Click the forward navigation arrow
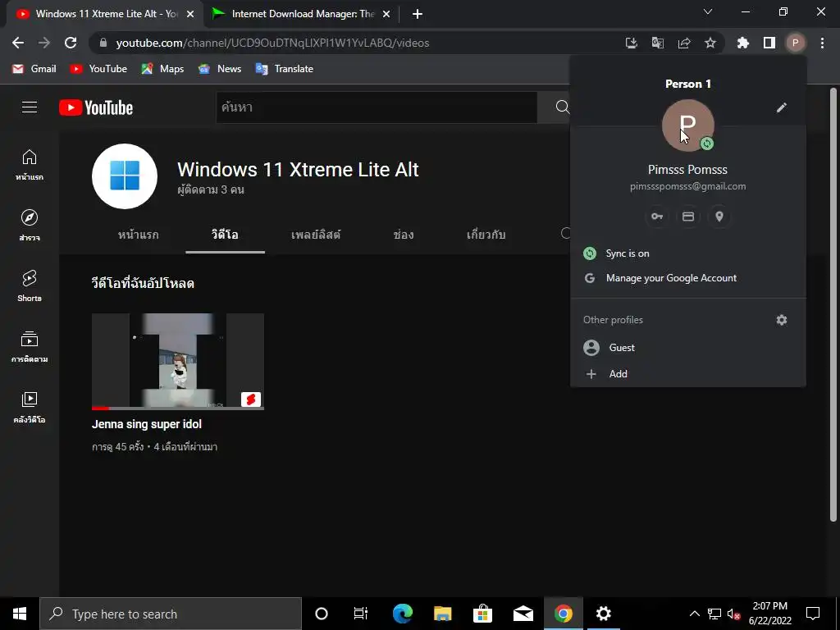840x630 pixels. (x=44, y=43)
